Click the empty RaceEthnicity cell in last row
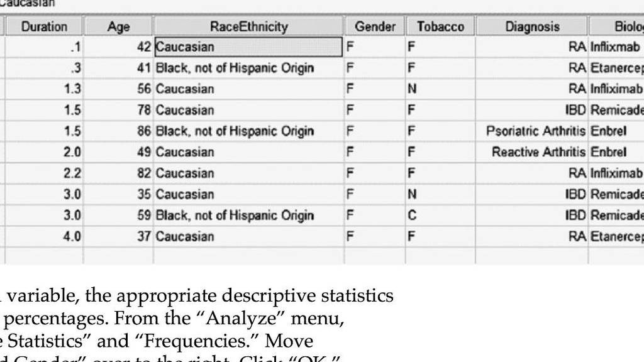 [248, 256]
